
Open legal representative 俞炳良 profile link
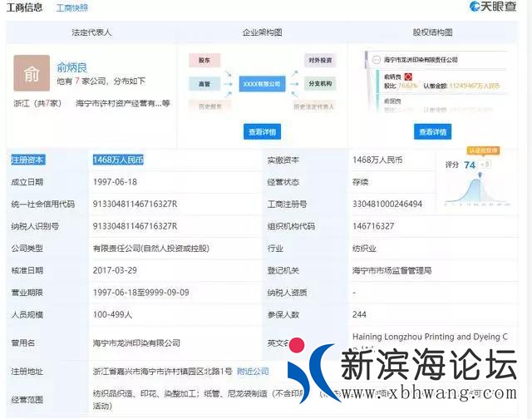coord(72,67)
